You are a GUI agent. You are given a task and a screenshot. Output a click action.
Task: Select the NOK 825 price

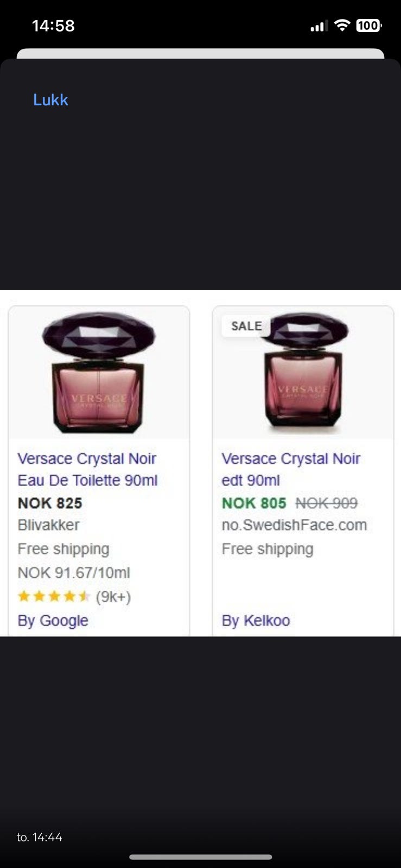[x=50, y=503]
